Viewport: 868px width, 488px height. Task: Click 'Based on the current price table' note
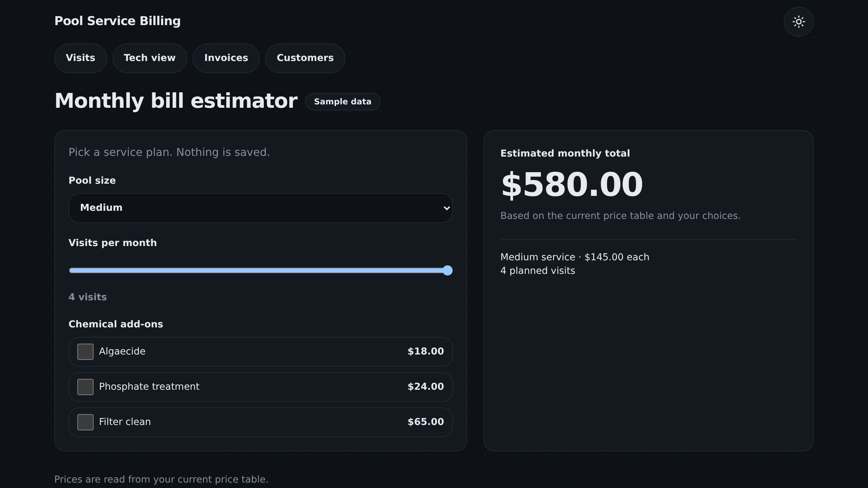pos(620,216)
